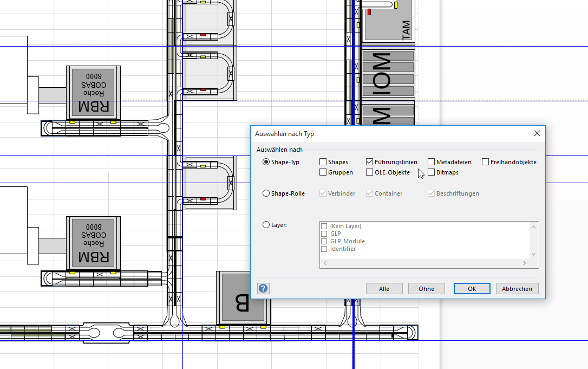Select the Shape-Typ radio option
This screenshot has height=369, width=588.
[x=266, y=162]
